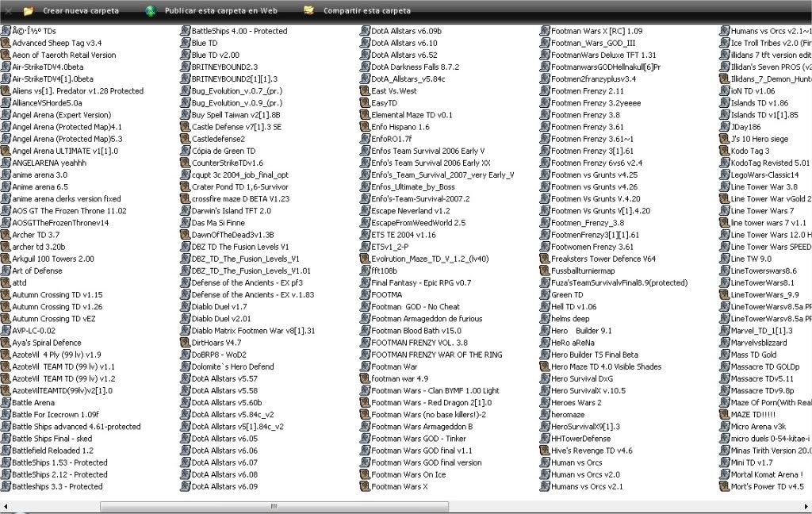Click the icon for EasyTD
This screenshot has width=812, height=514.
pyautogui.click(x=365, y=102)
